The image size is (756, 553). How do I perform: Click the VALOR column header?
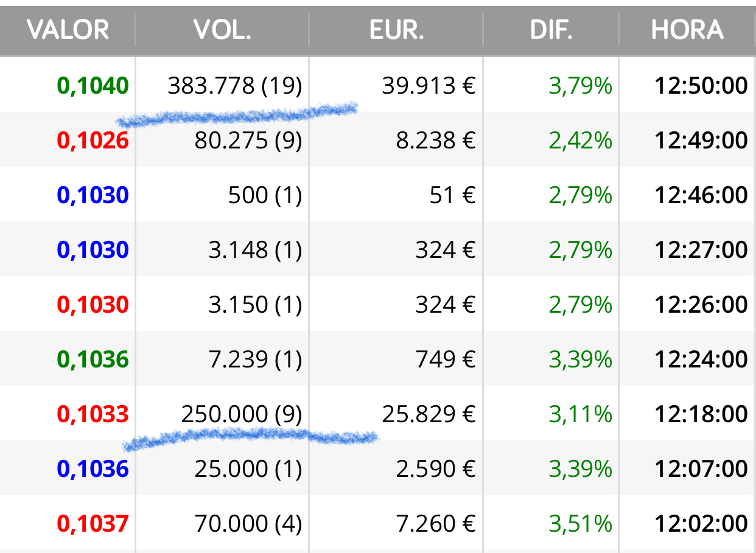click(x=68, y=30)
